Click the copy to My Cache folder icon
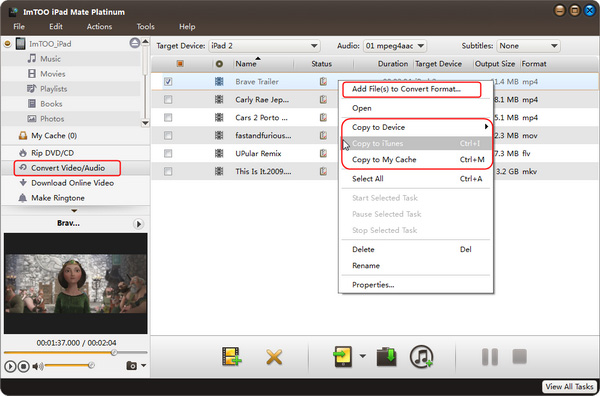This screenshot has width=600, height=396. pyautogui.click(x=386, y=357)
